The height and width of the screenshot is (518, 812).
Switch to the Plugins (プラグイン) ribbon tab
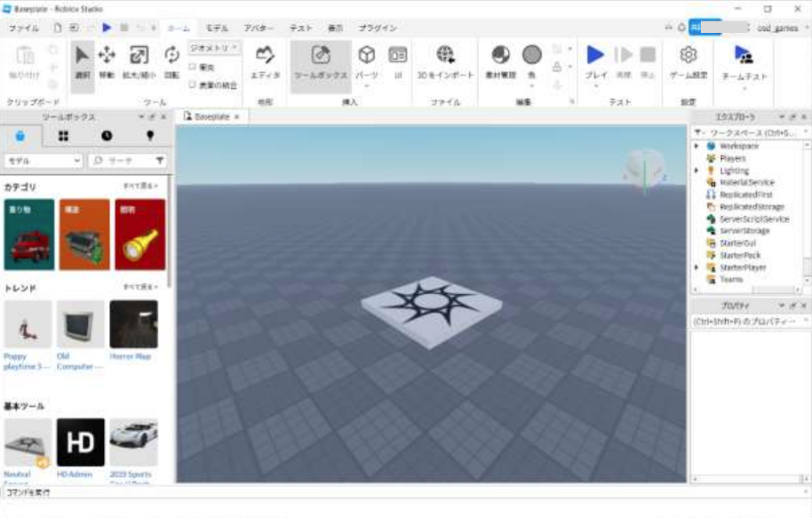coord(378,28)
